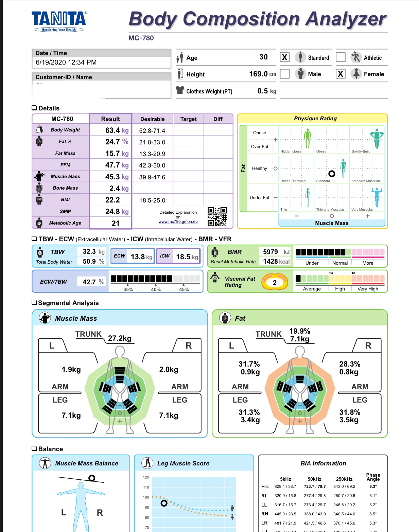
Task: Click the BMR 1428 kcal value
Action: [x=277, y=261]
